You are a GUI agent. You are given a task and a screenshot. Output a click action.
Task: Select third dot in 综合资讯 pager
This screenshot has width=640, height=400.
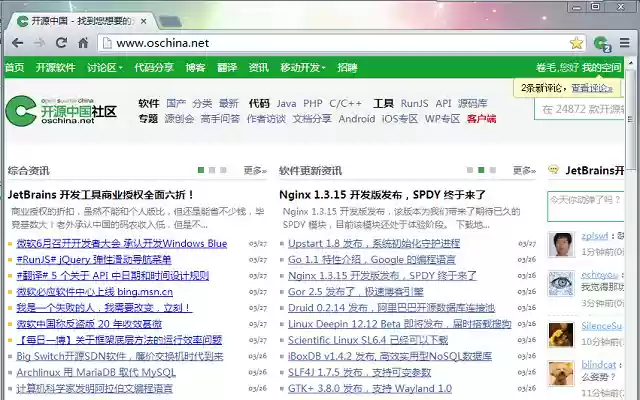223,170
